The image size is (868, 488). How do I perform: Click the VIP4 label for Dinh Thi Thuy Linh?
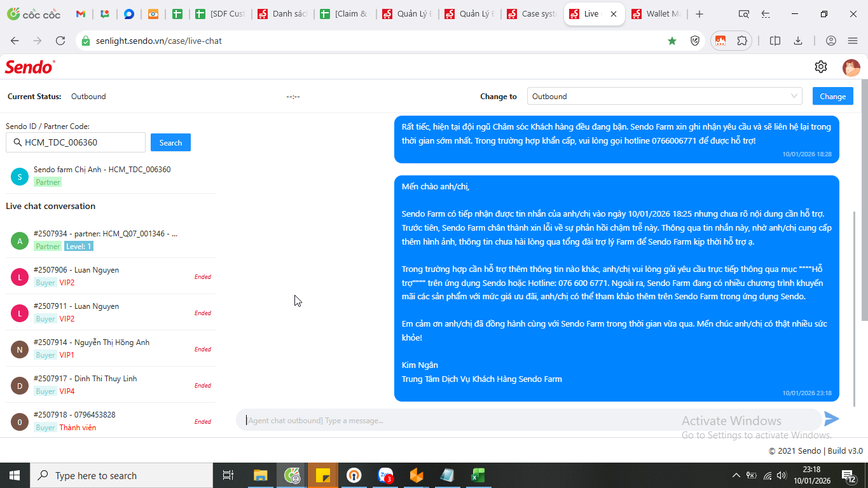[x=67, y=391]
